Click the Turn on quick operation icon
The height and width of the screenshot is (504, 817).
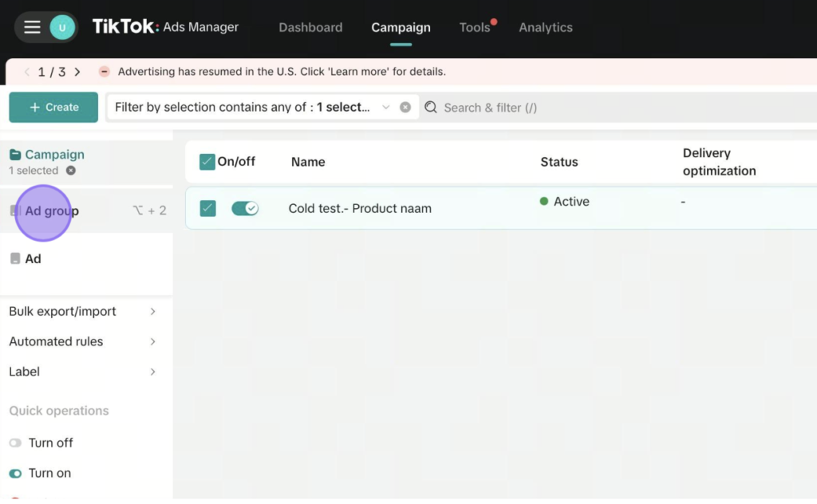(x=15, y=473)
